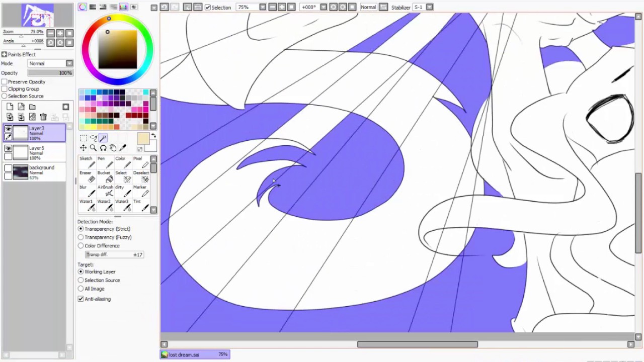Toggle the Selection checkbox in toolbar
Viewport: 644px width, 362px height.
point(208,8)
